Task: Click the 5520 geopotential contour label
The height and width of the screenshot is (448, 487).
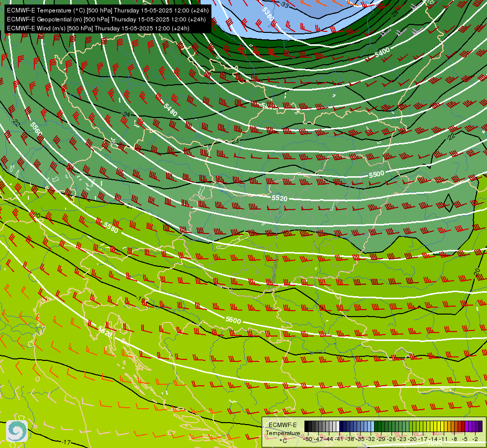Action: [279, 198]
